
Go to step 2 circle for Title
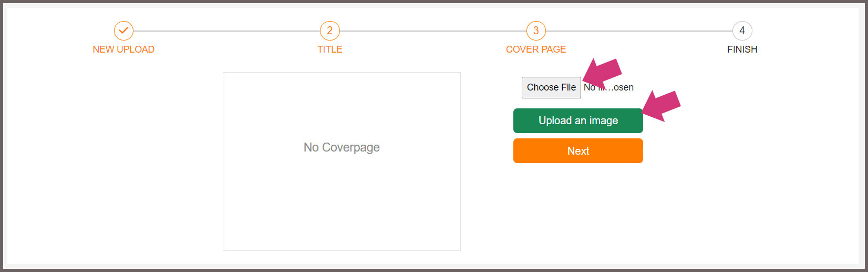tap(329, 31)
